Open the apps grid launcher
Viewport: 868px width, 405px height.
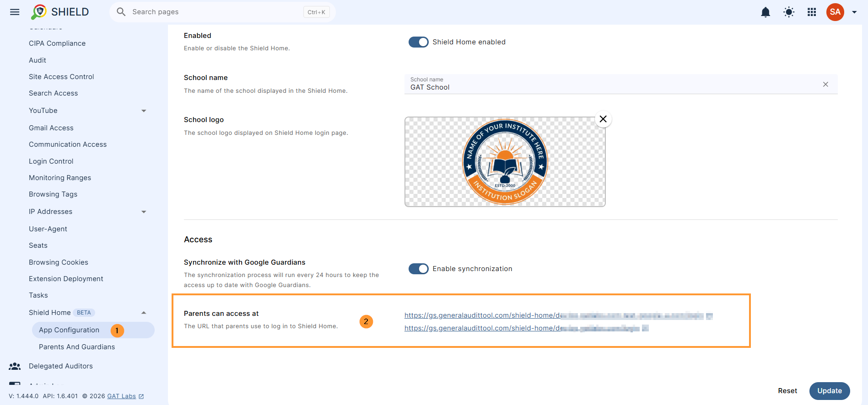click(x=812, y=12)
